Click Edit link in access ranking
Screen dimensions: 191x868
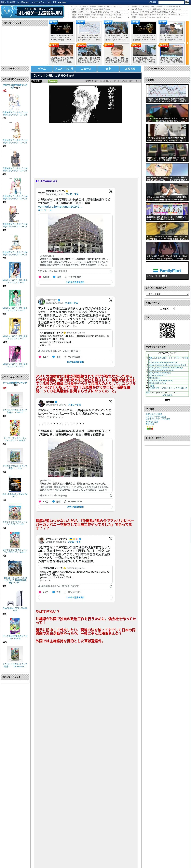pos(148,393)
